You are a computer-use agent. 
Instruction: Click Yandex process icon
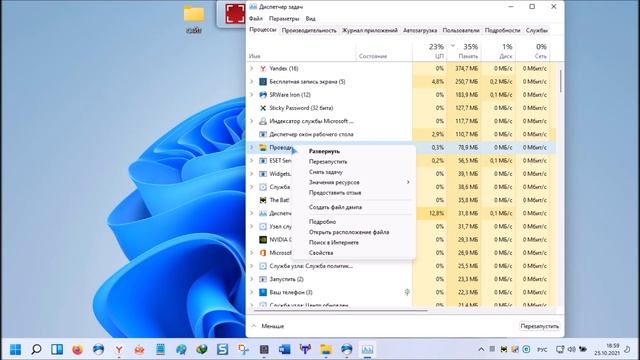coord(263,69)
